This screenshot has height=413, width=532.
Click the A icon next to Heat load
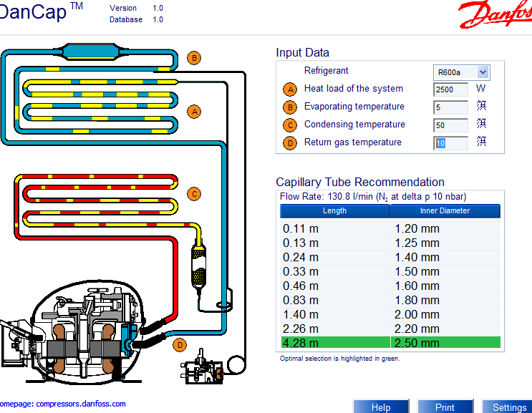pos(290,89)
